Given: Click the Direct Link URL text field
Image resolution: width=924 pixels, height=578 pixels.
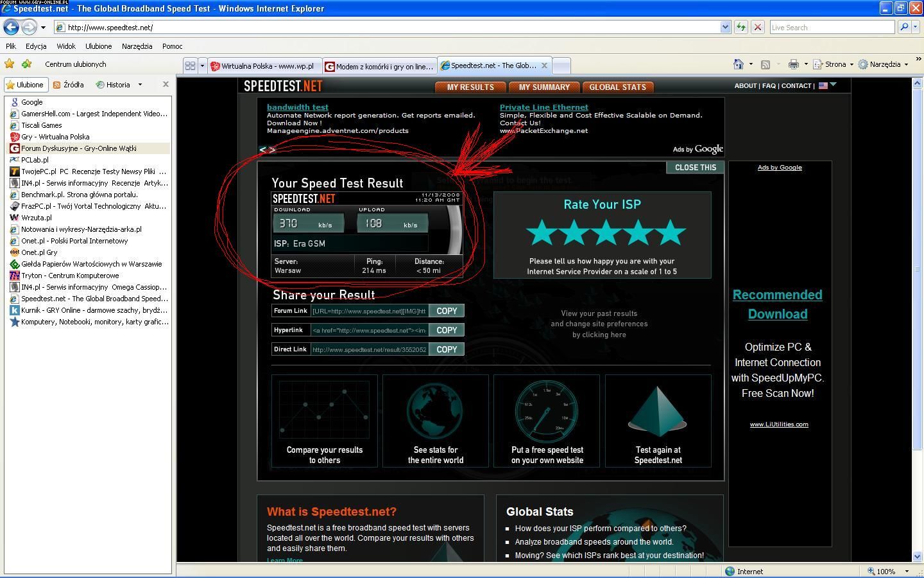Looking at the screenshot, I should point(369,349).
